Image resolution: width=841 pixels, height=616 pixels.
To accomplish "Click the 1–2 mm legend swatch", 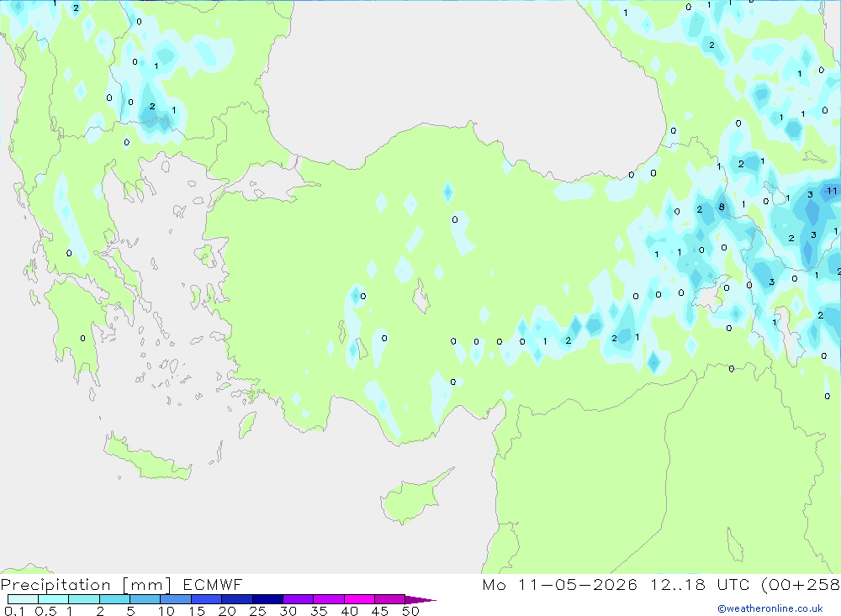I will [x=83, y=599].
